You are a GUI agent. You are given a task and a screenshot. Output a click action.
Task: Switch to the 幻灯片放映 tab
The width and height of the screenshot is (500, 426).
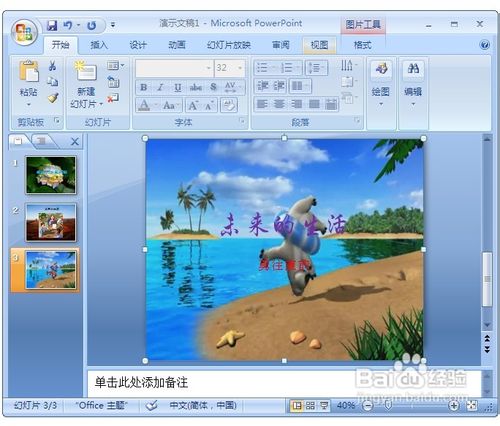(x=229, y=45)
